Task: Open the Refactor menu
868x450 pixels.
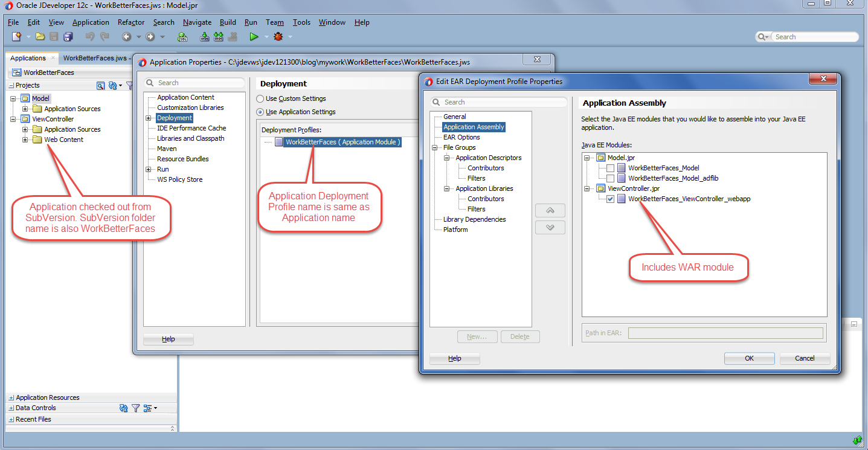Action: coord(131,22)
